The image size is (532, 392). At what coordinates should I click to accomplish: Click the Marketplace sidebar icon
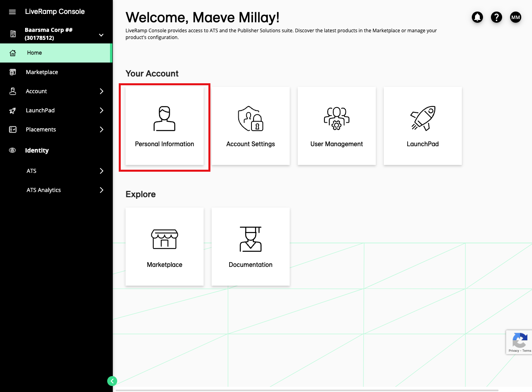pyautogui.click(x=13, y=72)
